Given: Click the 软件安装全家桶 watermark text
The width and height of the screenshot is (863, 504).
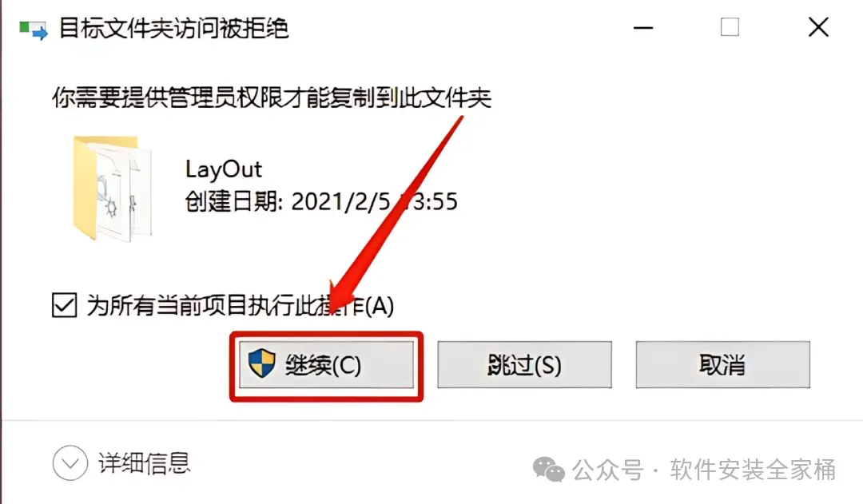Looking at the screenshot, I should point(753,470).
